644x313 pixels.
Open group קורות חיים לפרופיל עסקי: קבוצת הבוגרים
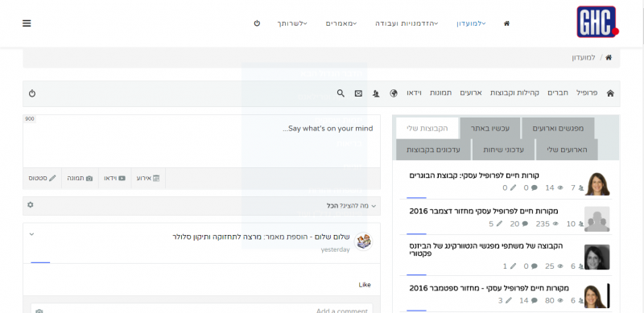474,175
